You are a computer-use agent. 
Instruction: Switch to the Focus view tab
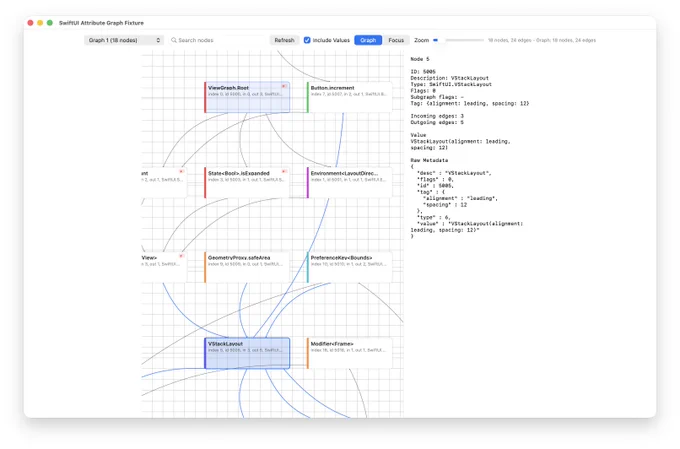pyautogui.click(x=396, y=40)
